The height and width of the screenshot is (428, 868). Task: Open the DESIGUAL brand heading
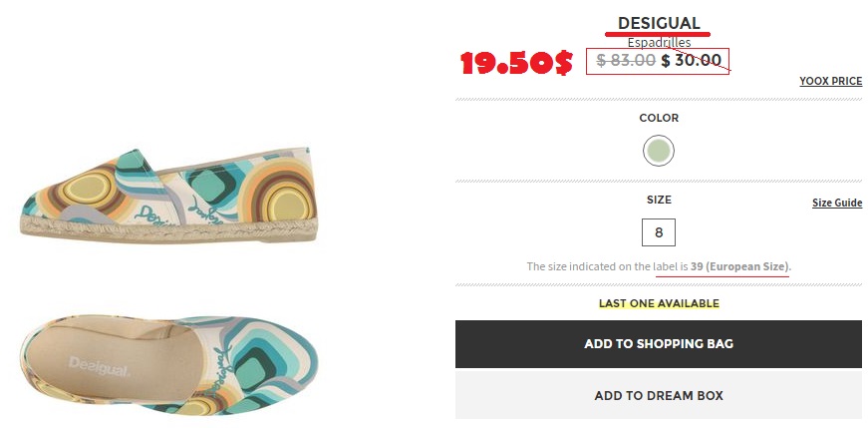pos(659,23)
